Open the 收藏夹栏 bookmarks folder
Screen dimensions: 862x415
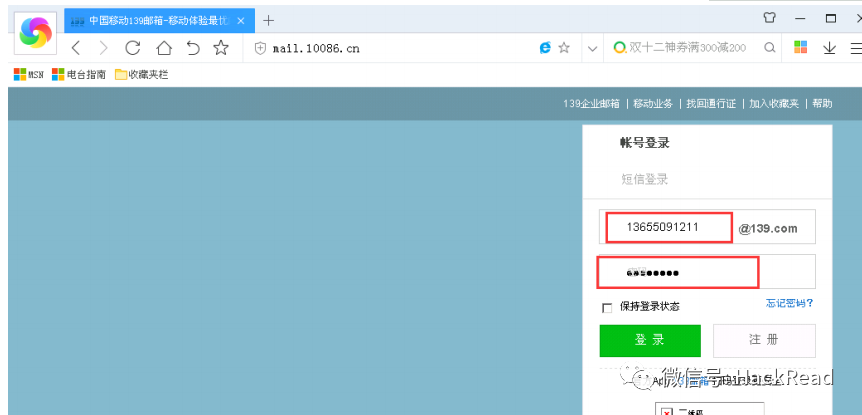(x=141, y=75)
